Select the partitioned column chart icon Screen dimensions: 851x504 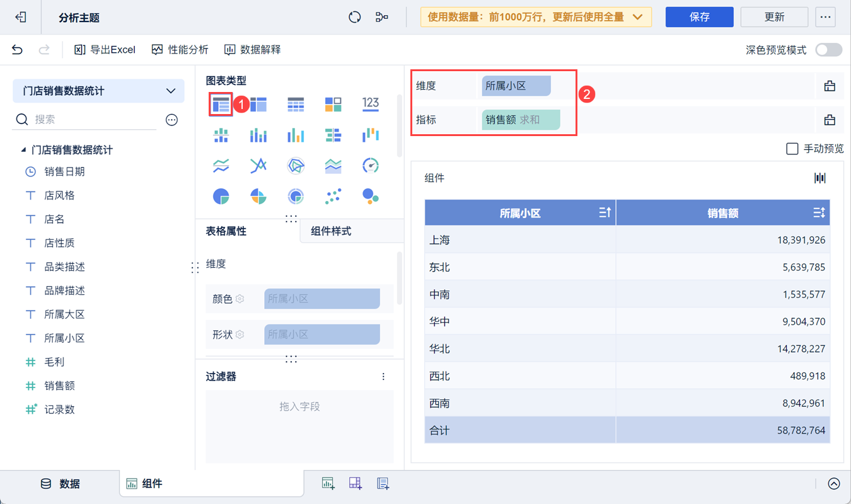(x=221, y=135)
